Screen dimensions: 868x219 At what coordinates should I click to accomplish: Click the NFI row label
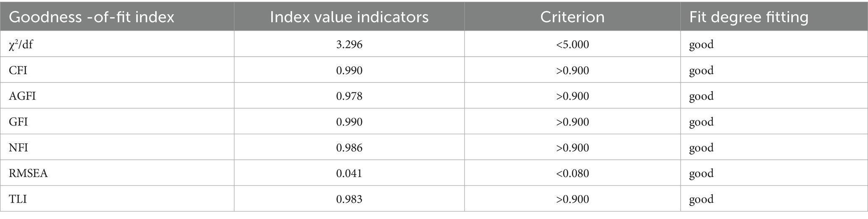18,148
